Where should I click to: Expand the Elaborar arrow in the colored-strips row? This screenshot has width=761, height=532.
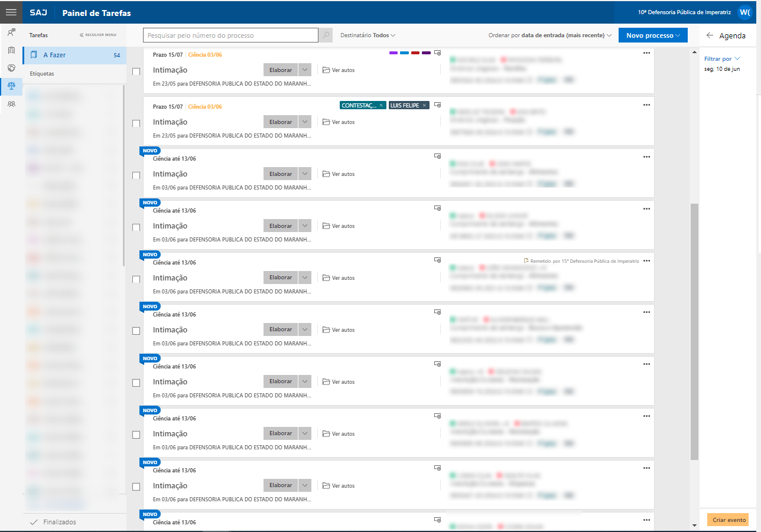pyautogui.click(x=305, y=70)
